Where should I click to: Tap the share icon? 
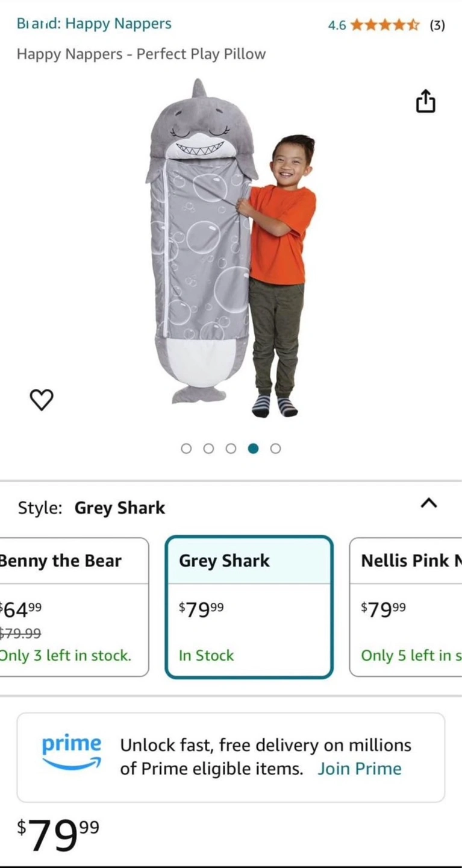pos(425,101)
